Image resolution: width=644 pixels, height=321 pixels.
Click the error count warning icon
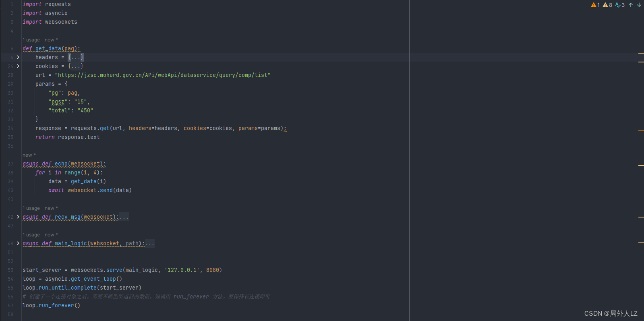[595, 5]
